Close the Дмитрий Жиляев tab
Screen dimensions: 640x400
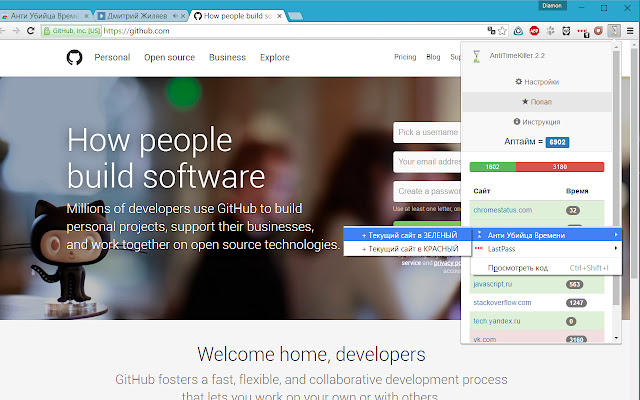183,16
